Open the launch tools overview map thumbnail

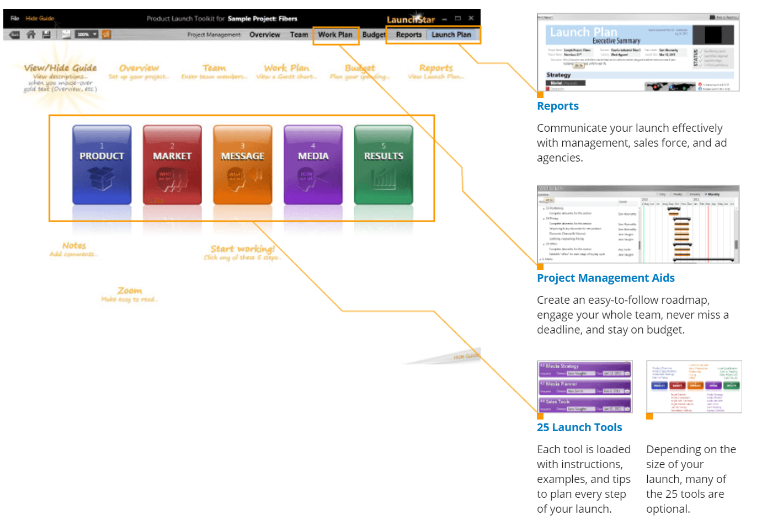(x=694, y=387)
